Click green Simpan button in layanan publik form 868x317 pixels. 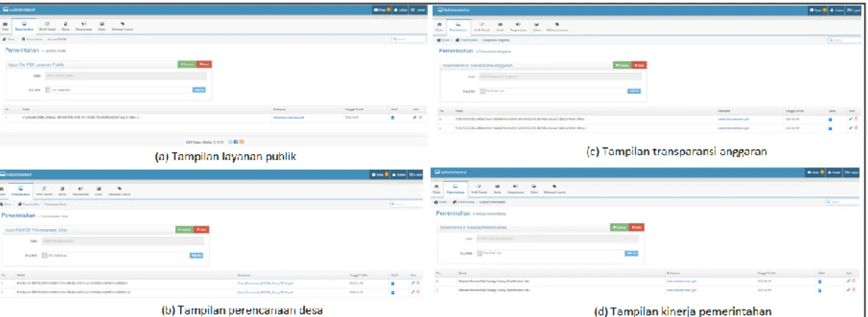[186, 65]
